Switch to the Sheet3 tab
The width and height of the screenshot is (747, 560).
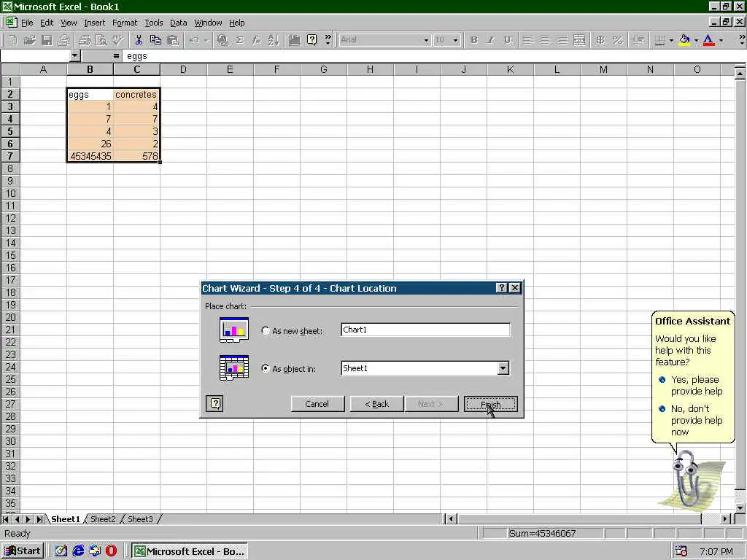[x=140, y=519]
